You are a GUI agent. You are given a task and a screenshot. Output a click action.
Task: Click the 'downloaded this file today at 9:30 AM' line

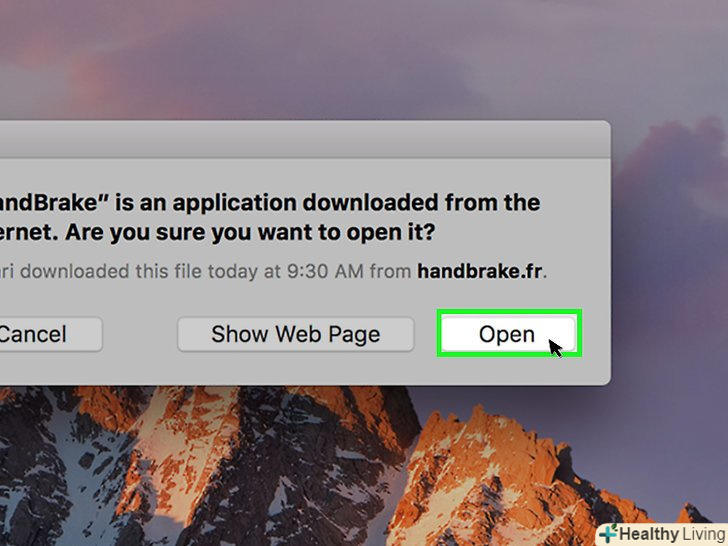pyautogui.click(x=192, y=271)
